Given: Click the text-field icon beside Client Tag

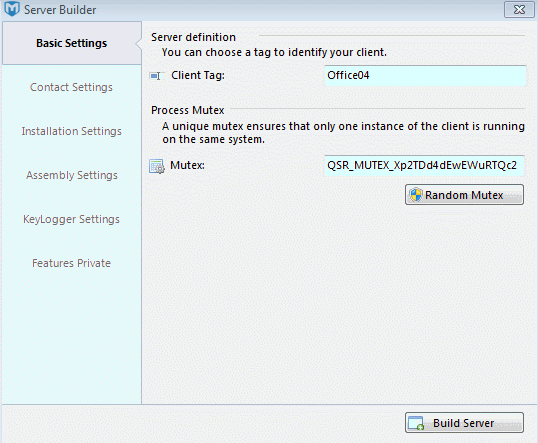Looking at the screenshot, I should click(155, 76).
